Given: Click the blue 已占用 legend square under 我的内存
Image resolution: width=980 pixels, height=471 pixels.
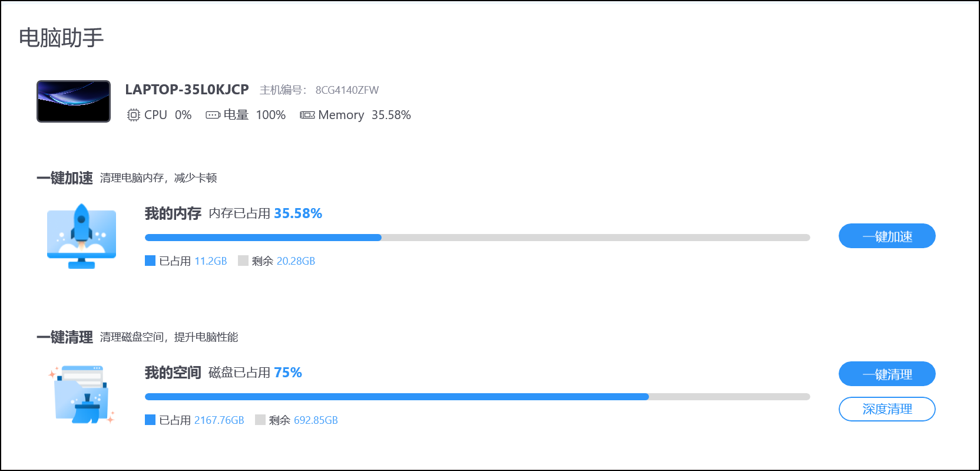Looking at the screenshot, I should [149, 261].
